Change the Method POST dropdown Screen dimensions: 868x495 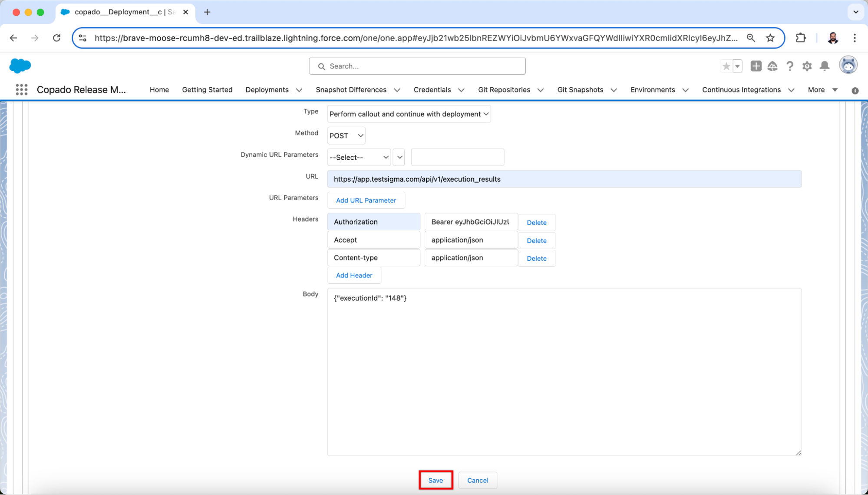tap(346, 136)
